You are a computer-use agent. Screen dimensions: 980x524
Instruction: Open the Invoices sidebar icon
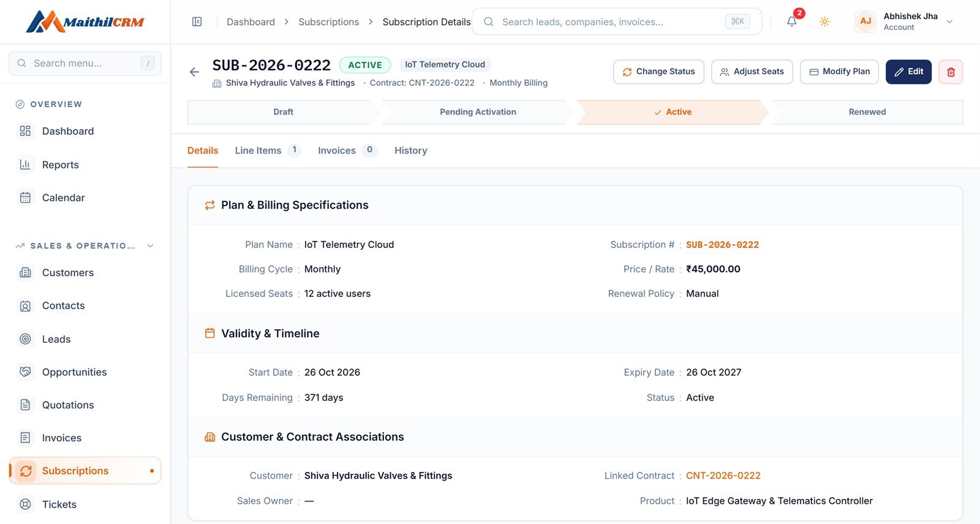click(x=25, y=438)
